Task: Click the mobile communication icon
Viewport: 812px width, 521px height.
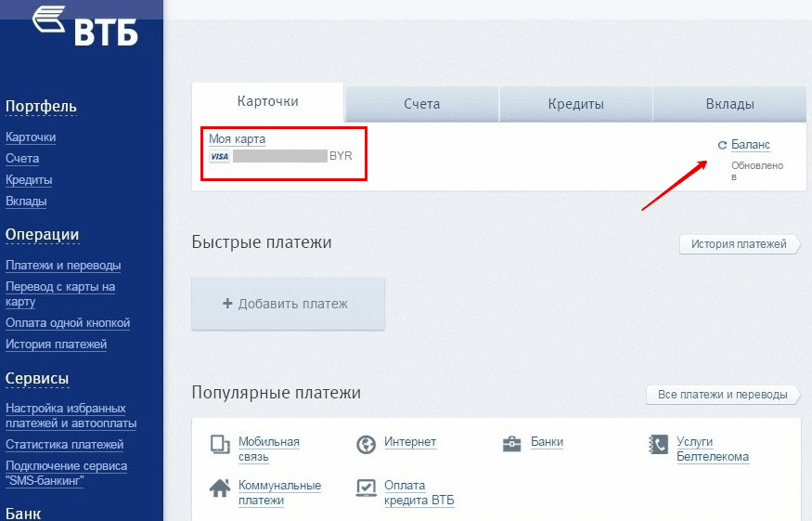Action: (x=220, y=444)
